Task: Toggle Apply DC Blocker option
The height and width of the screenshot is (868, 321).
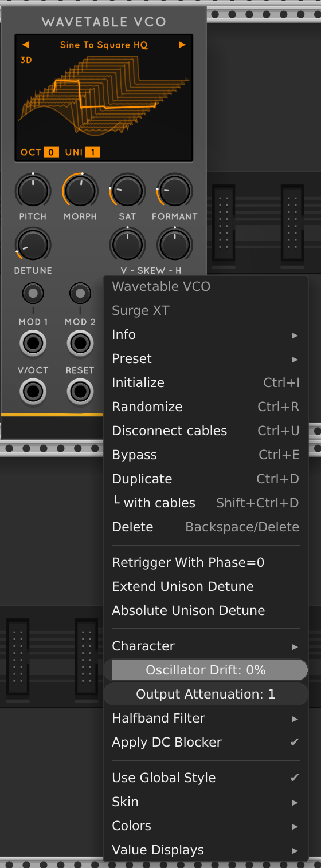Action: click(x=206, y=742)
